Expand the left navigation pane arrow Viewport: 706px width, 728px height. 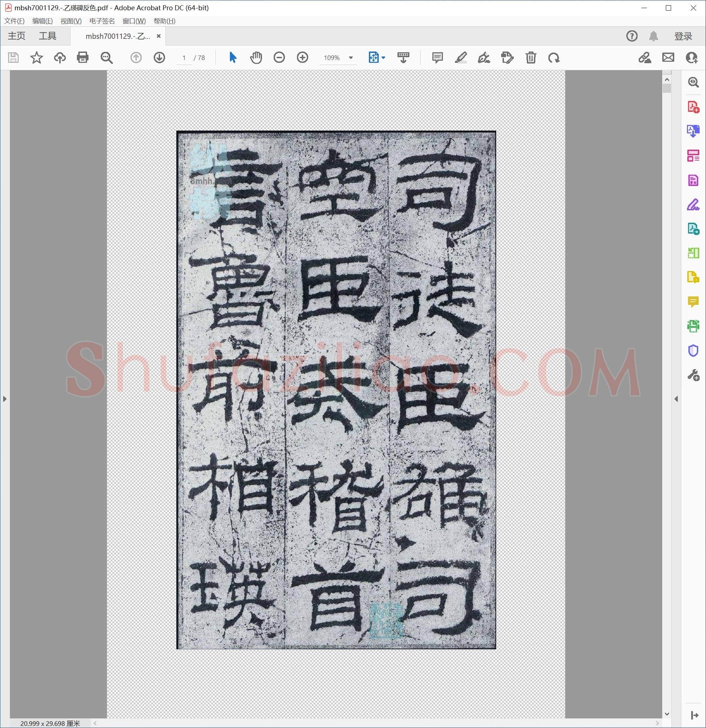(x=5, y=399)
